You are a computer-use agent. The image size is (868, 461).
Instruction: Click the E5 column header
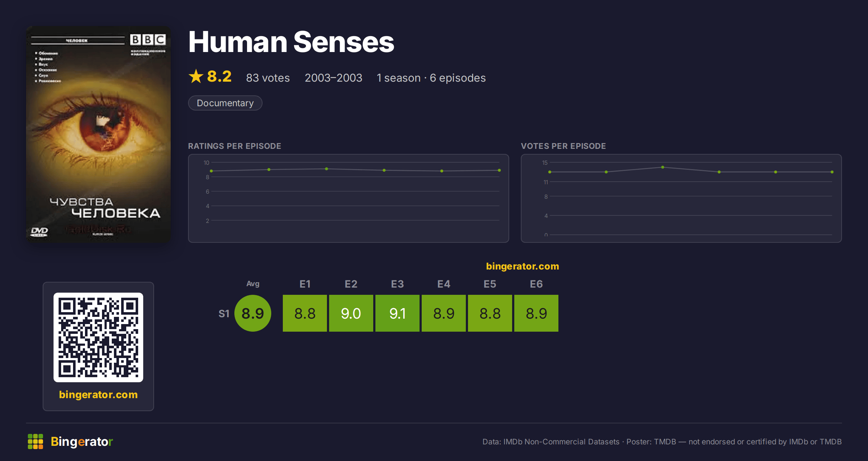click(490, 284)
